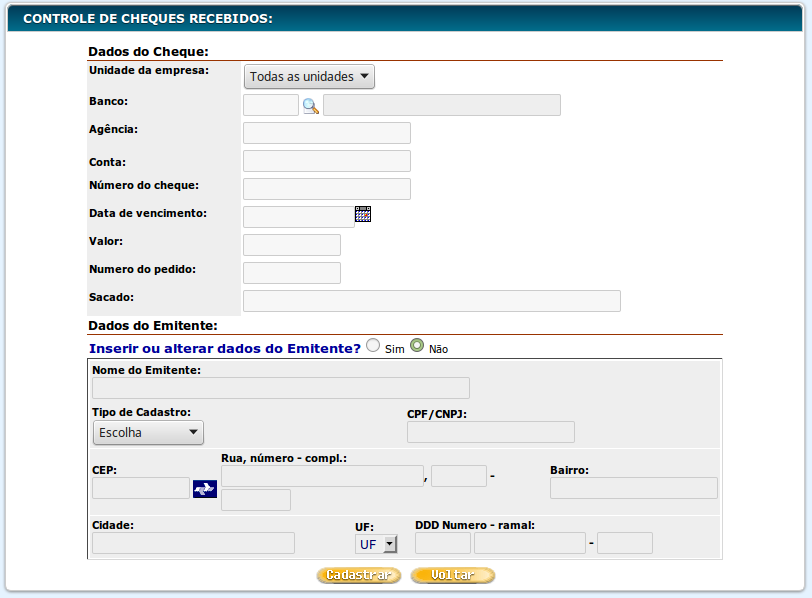812x598 pixels.
Task: Click the bank search magnifier icon
Action: click(310, 106)
